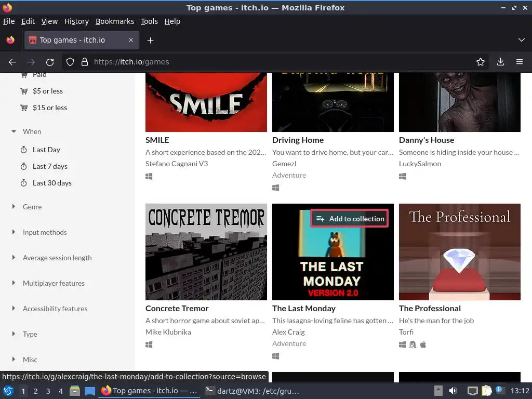532x399 pixels.
Task: Click the Windows icon under Danny's House
Action: coord(403,177)
